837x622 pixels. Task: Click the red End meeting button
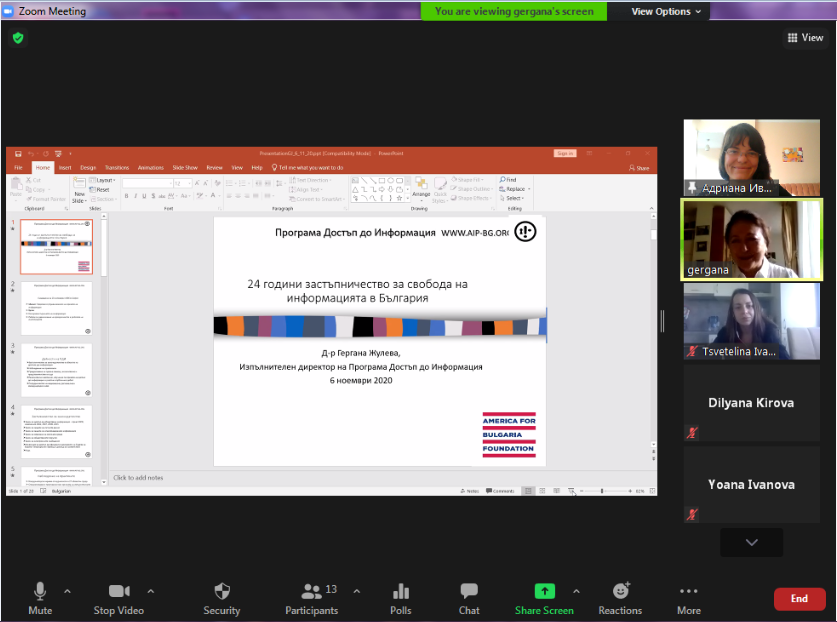799,599
